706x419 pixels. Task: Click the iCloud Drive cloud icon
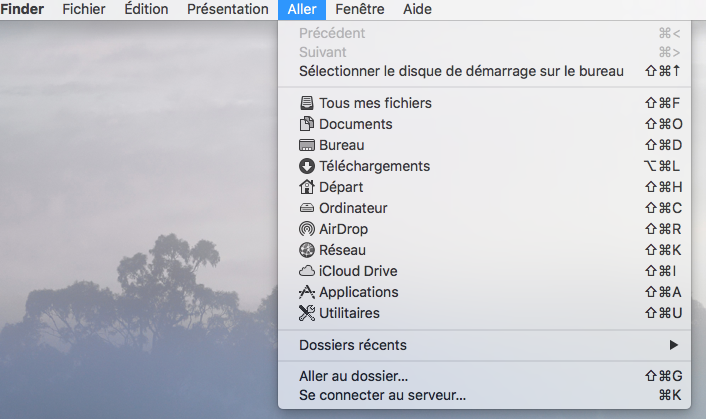point(307,271)
